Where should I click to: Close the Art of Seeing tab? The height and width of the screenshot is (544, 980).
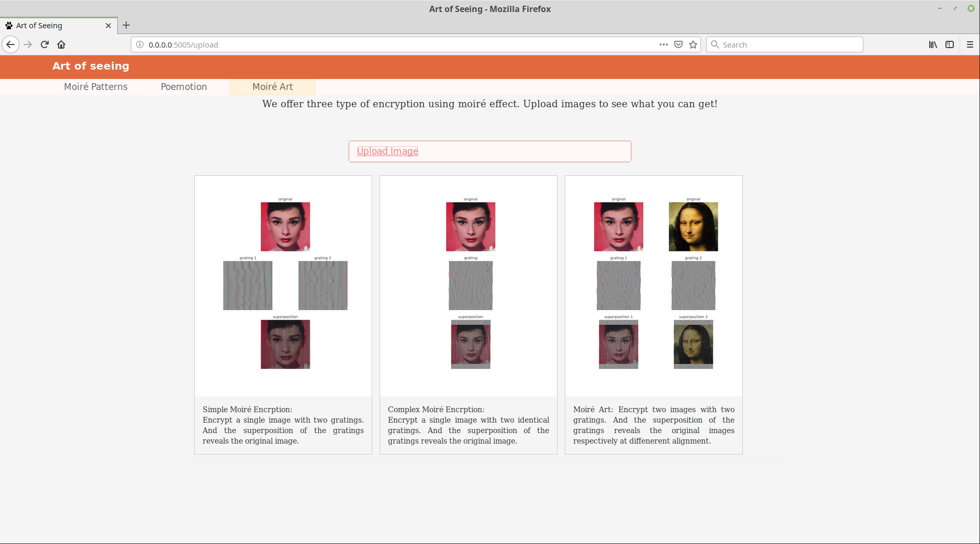(108, 26)
